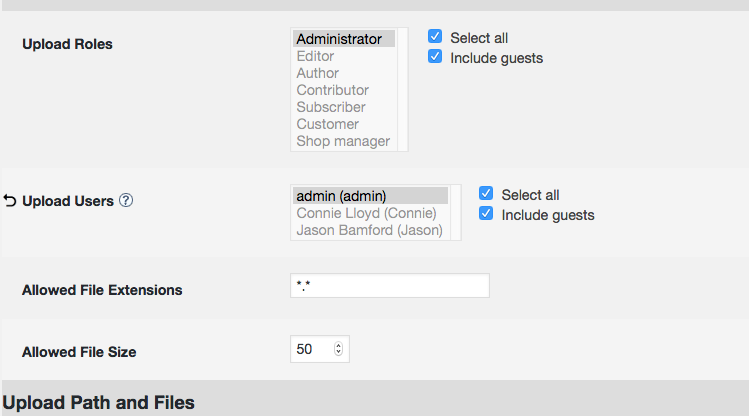Select Administrator in the roles list

tap(344, 39)
